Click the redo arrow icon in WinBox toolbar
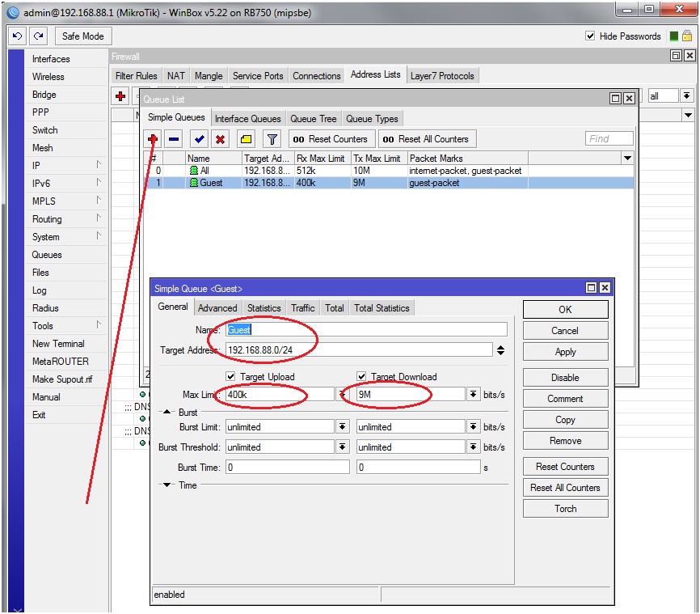The image size is (700, 614). [38, 36]
